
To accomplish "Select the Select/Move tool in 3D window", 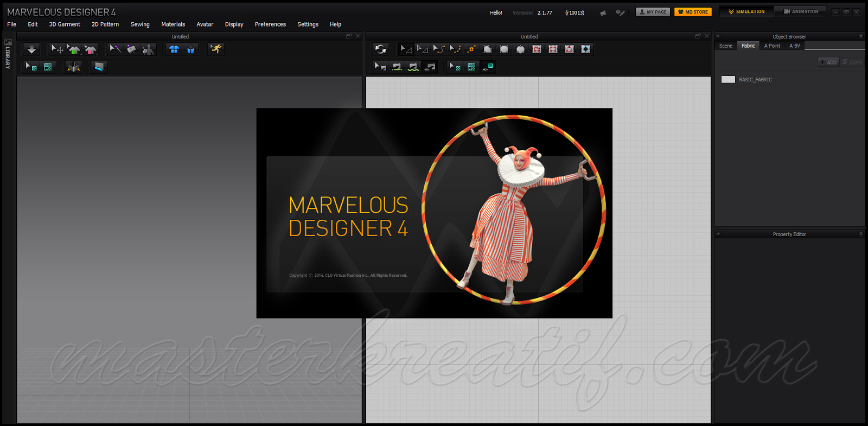I will pos(57,49).
